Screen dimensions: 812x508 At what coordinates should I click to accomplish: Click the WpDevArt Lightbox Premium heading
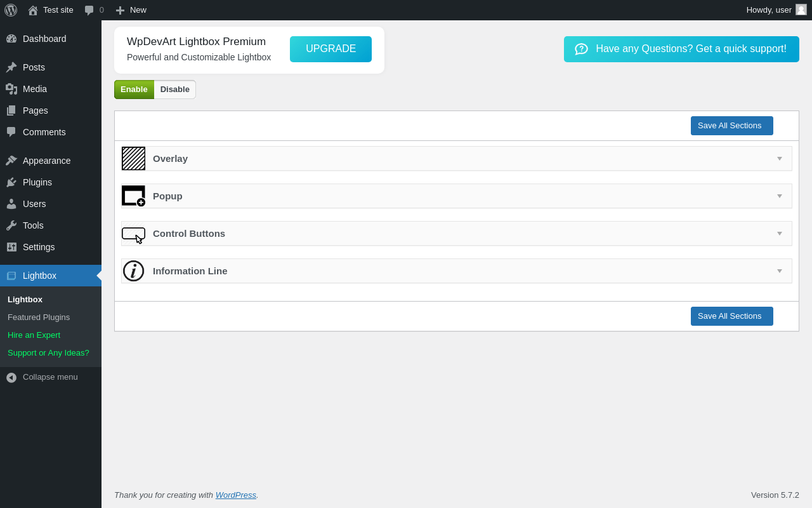click(x=196, y=42)
